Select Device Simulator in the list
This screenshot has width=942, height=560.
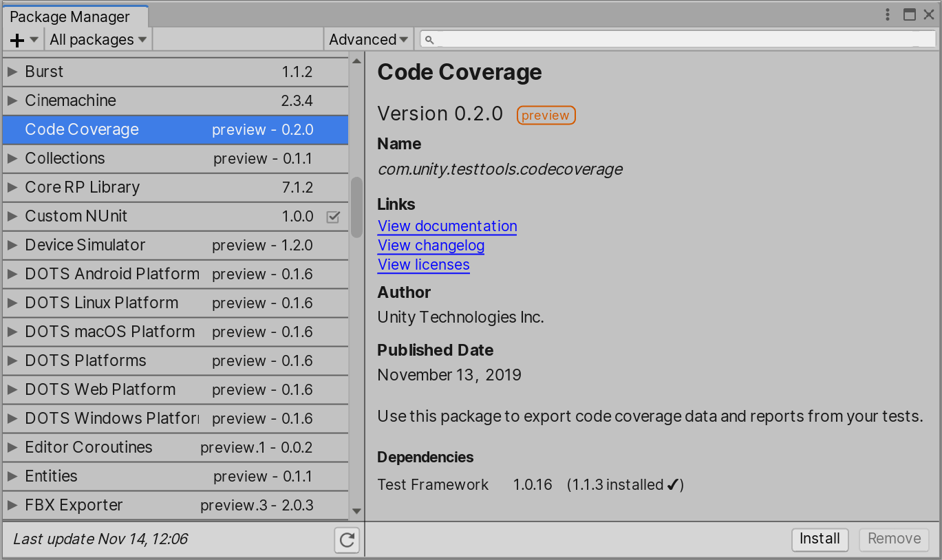click(175, 245)
